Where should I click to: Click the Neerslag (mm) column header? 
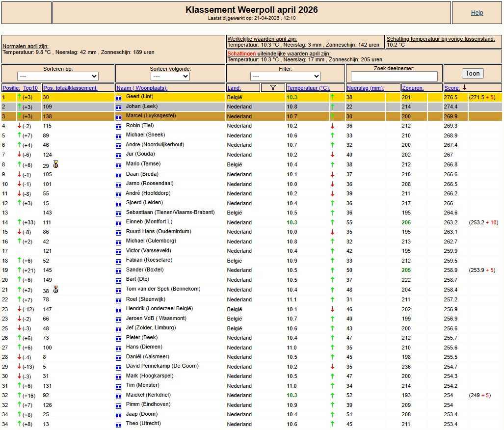(365, 88)
